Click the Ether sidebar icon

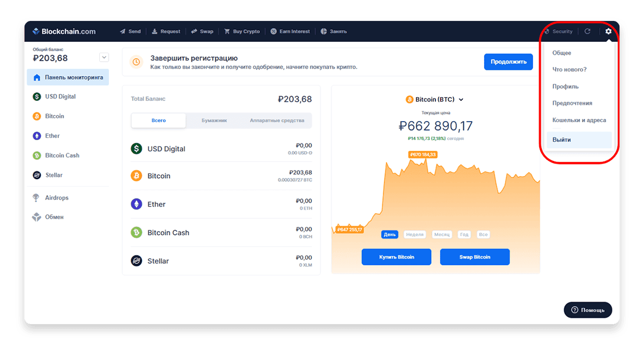pyautogui.click(x=37, y=136)
